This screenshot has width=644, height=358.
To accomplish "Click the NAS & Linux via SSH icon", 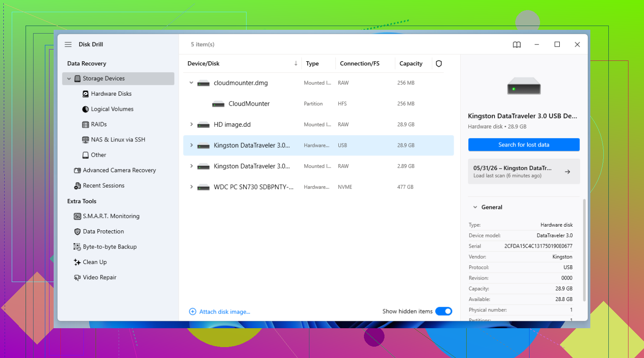I will tap(86, 140).
